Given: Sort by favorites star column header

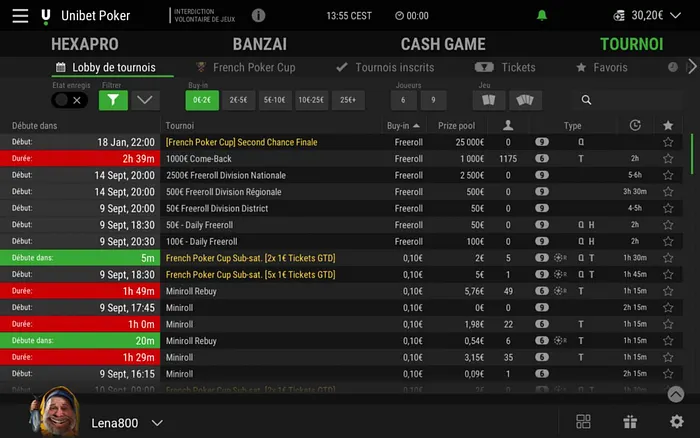Looking at the screenshot, I should click(668, 125).
